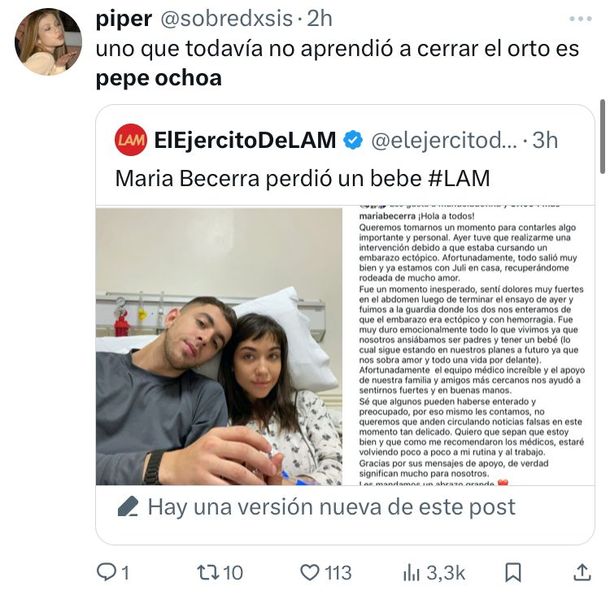
Task: Open piper's profile picture
Action: tap(47, 42)
